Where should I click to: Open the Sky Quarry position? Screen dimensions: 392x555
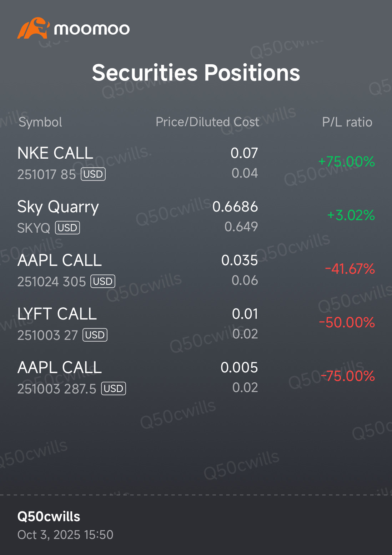(x=58, y=207)
